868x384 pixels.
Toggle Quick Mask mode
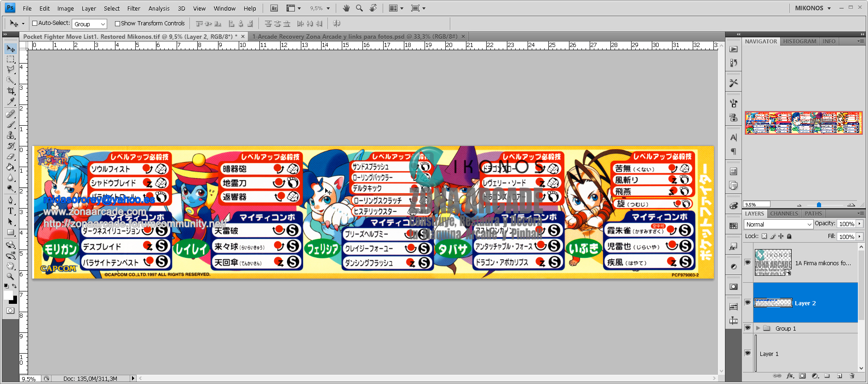(10, 311)
